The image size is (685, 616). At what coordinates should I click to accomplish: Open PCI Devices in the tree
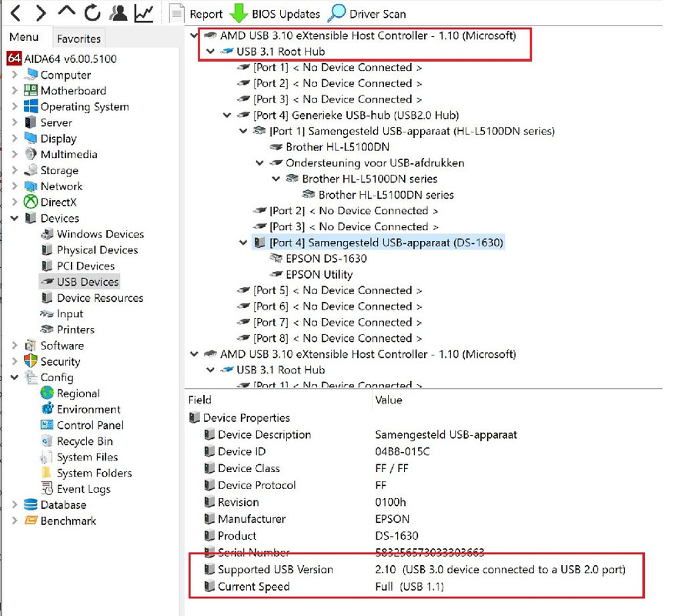point(85,266)
